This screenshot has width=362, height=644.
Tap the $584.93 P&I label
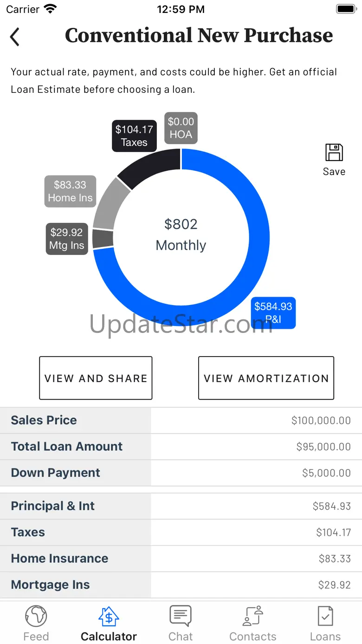(273, 313)
